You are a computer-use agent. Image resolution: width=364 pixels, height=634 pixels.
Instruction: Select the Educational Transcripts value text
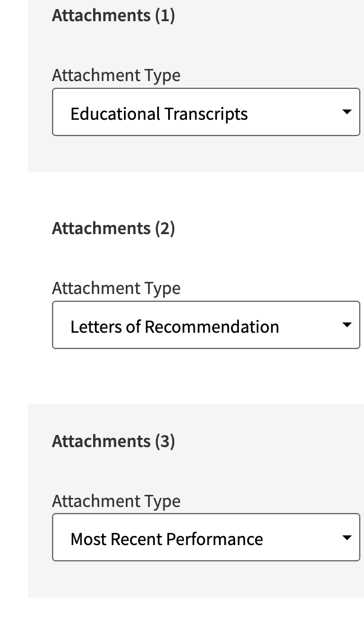point(161,113)
